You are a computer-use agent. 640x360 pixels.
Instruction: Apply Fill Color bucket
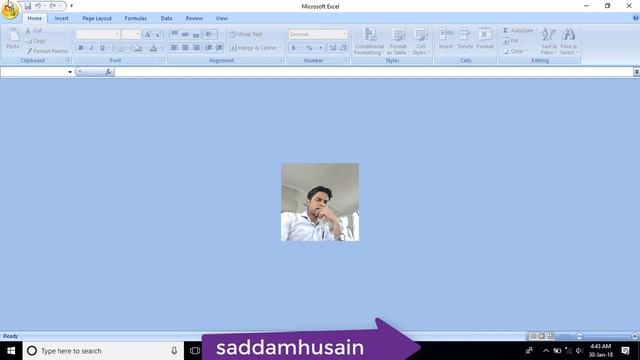click(x=138, y=48)
